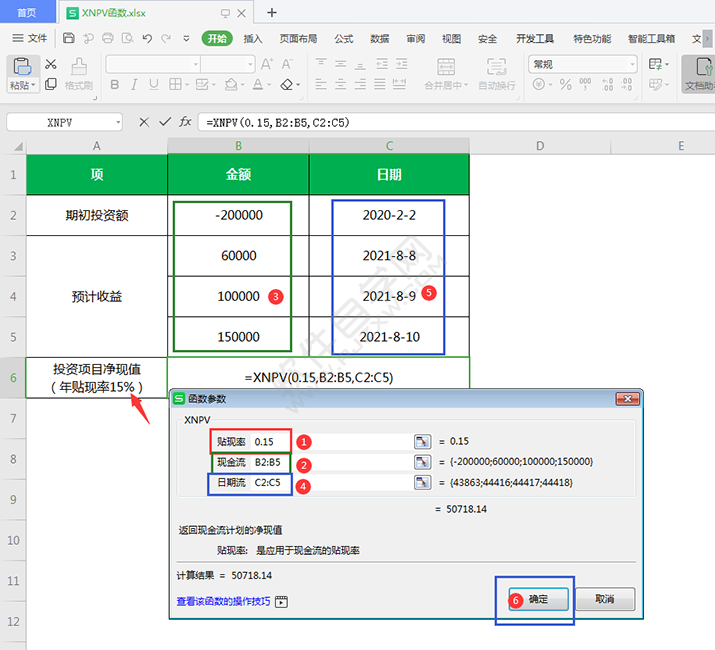
Task: Open the 粘贴 paste dropdown arrow
Action: click(x=34, y=85)
